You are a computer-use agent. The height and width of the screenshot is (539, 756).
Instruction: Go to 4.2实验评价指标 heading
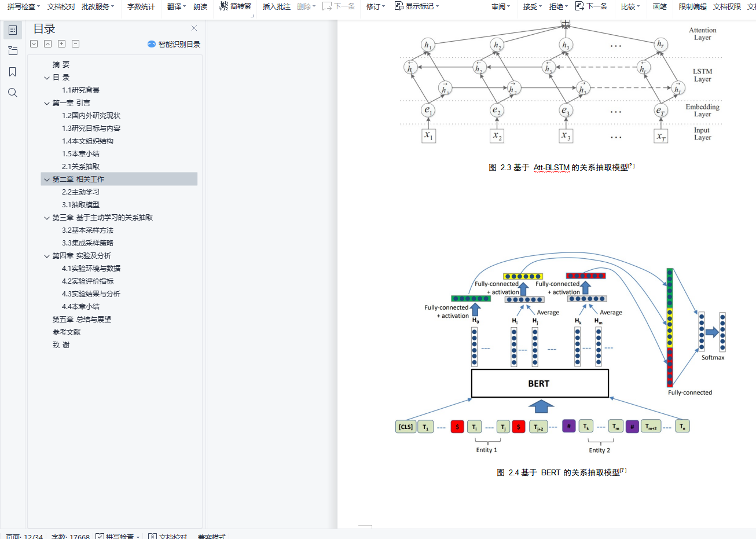pyautogui.click(x=88, y=281)
